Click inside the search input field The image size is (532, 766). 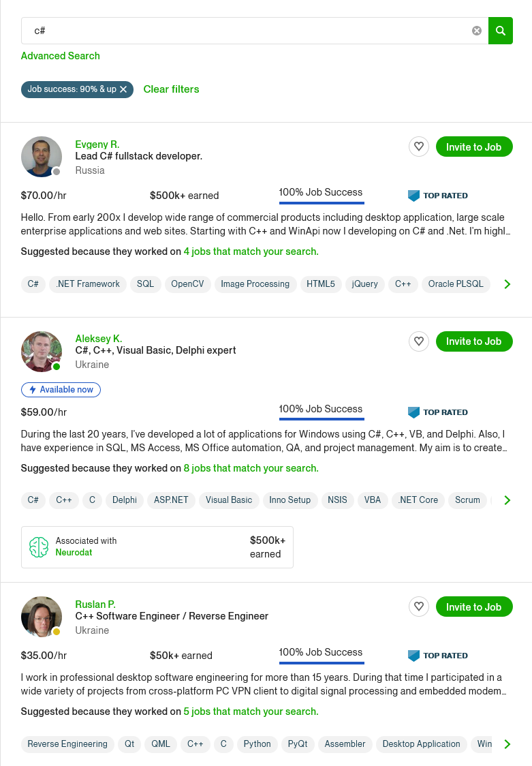pos(204,31)
